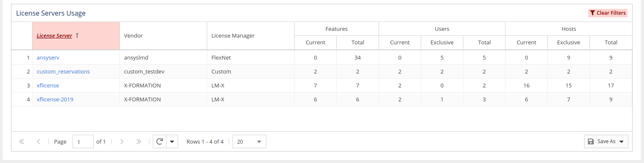Sort by the License Manager column header
Viewport: 644px width, 163px height.
click(233, 35)
